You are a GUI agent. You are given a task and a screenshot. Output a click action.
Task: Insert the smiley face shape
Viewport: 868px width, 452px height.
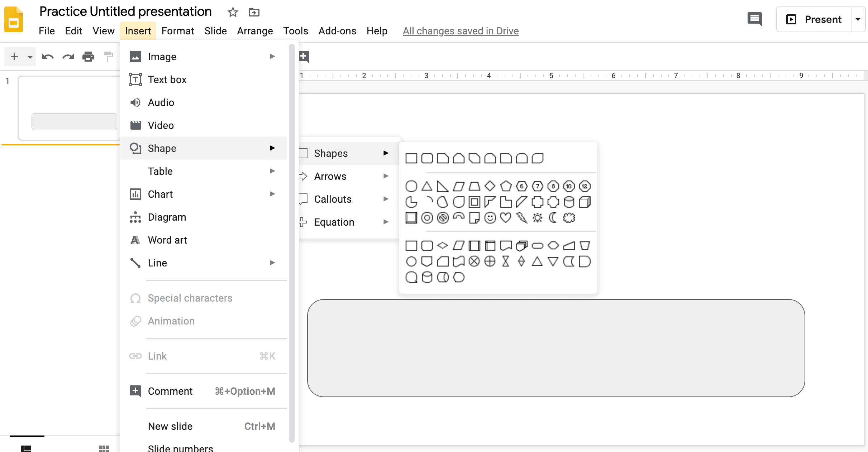coord(490,218)
